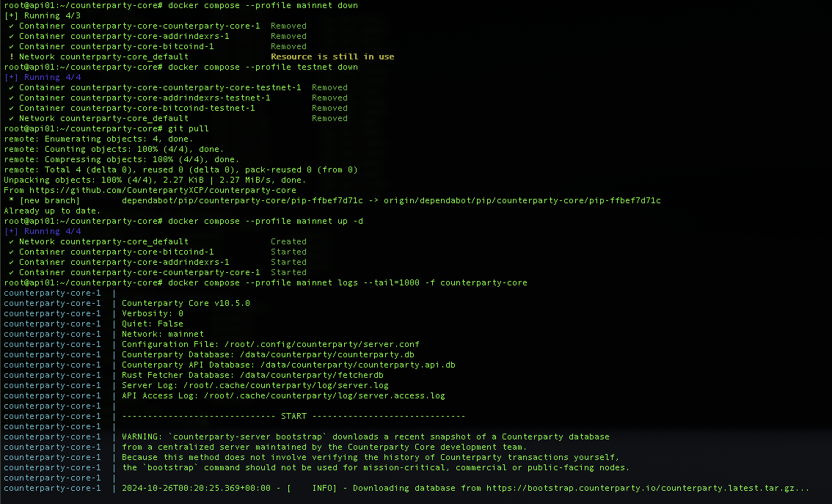Click 'remote: Counting objects: 100% (4/4)' line

(114, 149)
